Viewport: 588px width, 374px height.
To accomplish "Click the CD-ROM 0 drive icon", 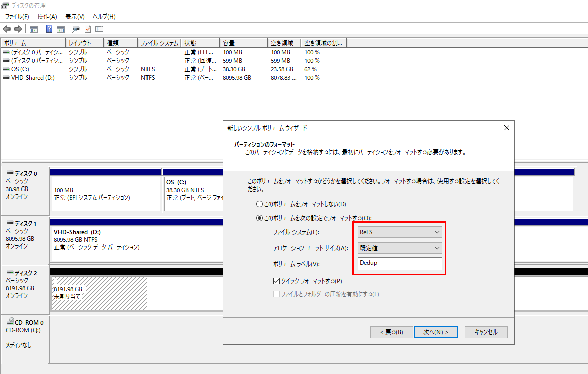I will [10, 321].
